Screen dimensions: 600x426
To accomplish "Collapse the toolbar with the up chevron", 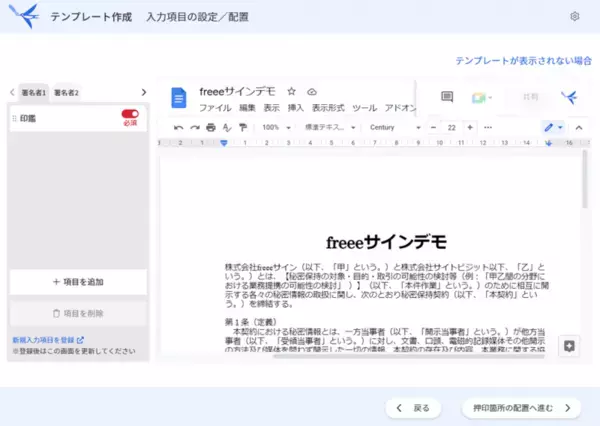I will [576, 128].
